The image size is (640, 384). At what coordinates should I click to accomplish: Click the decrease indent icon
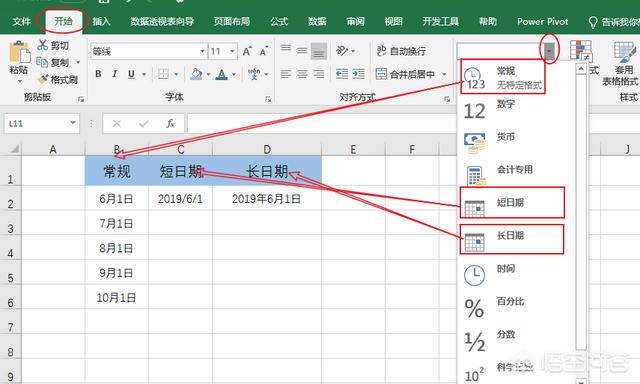[342, 74]
